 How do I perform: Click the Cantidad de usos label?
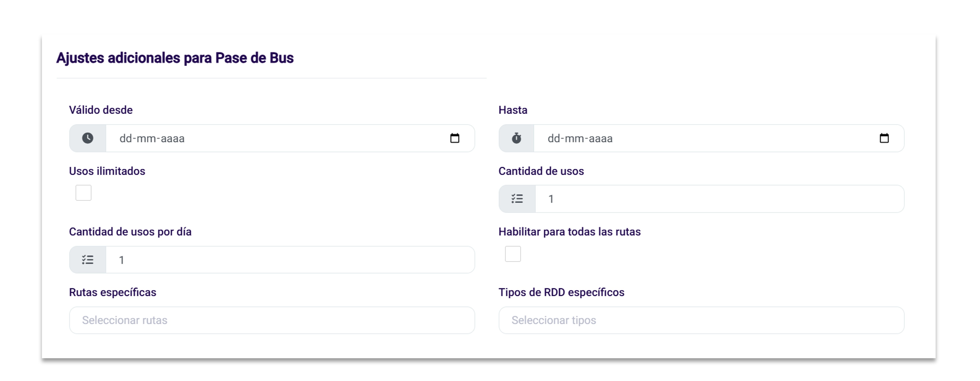[541, 171]
